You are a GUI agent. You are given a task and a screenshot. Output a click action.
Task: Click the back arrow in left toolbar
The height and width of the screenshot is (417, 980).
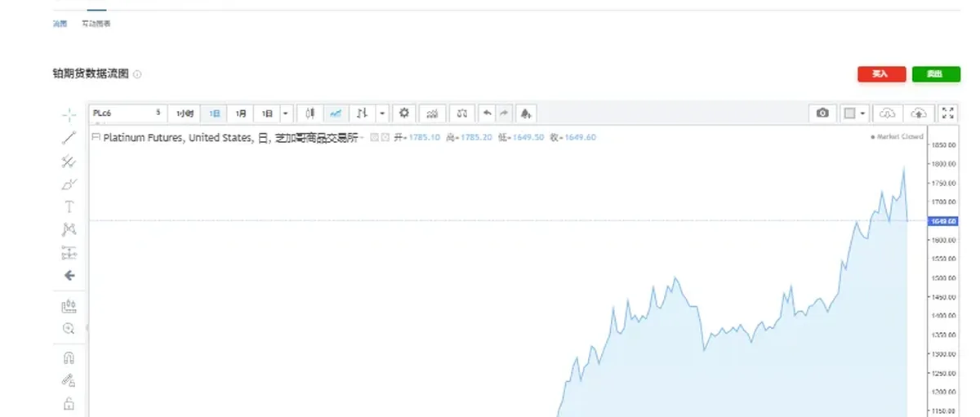[69, 276]
